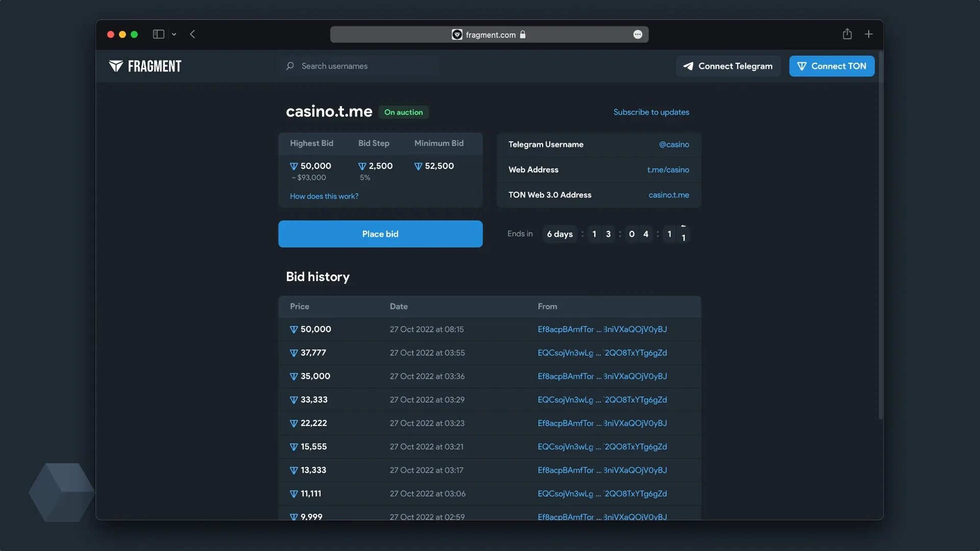This screenshot has width=980, height=551.
Task: Click TON icon in the 50,000 history row
Action: coord(294,330)
